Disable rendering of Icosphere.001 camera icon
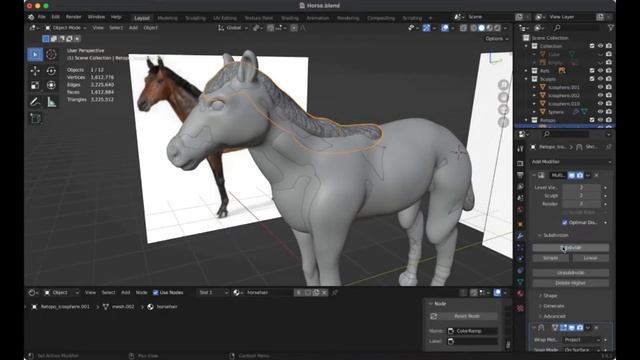Viewport: 640px width, 360px height. (609, 87)
